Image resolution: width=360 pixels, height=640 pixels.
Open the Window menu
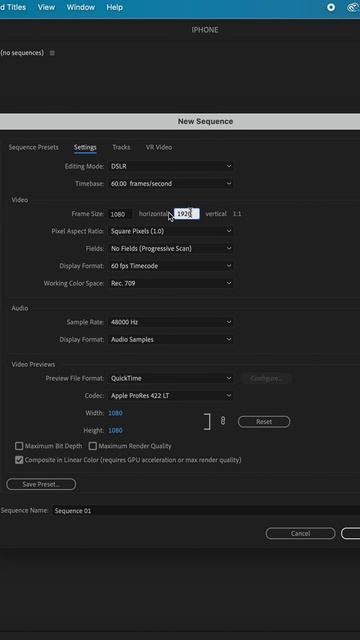(80, 7)
